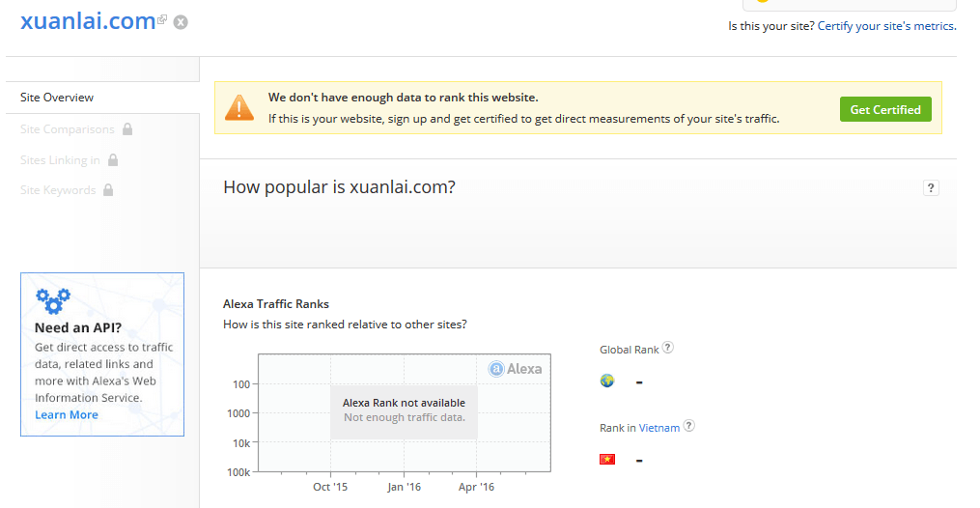Viewport: 980px width, 508px height.
Task: Click the orange warning triangle icon
Action: point(239,107)
